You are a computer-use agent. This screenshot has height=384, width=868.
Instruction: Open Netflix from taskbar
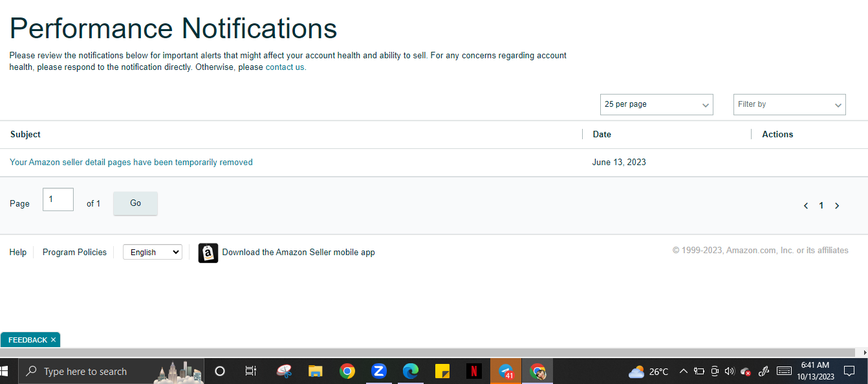point(474,371)
